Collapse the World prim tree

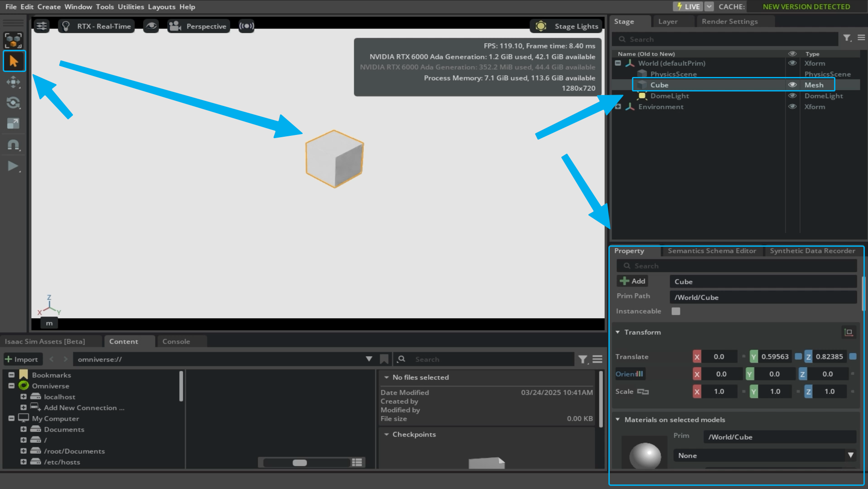click(x=618, y=63)
